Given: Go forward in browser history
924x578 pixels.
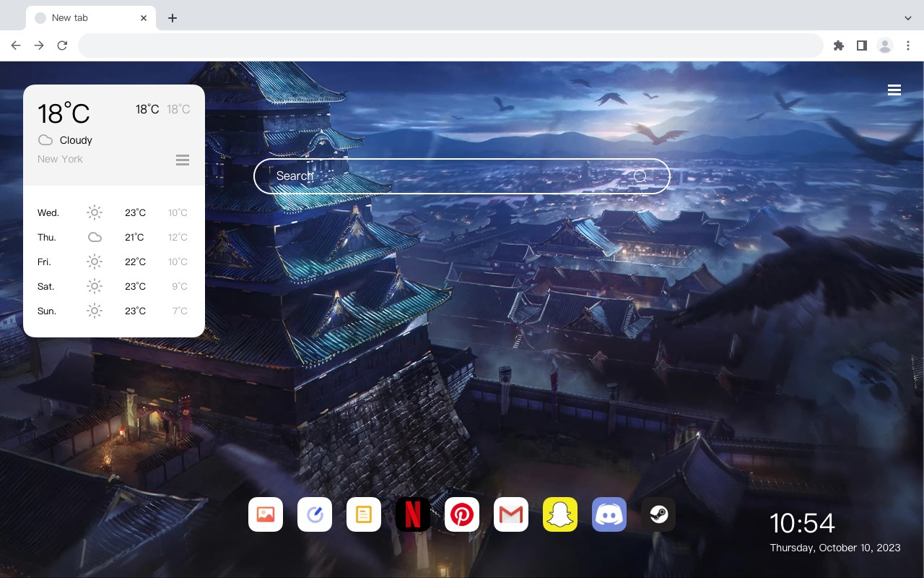Looking at the screenshot, I should 39,46.
